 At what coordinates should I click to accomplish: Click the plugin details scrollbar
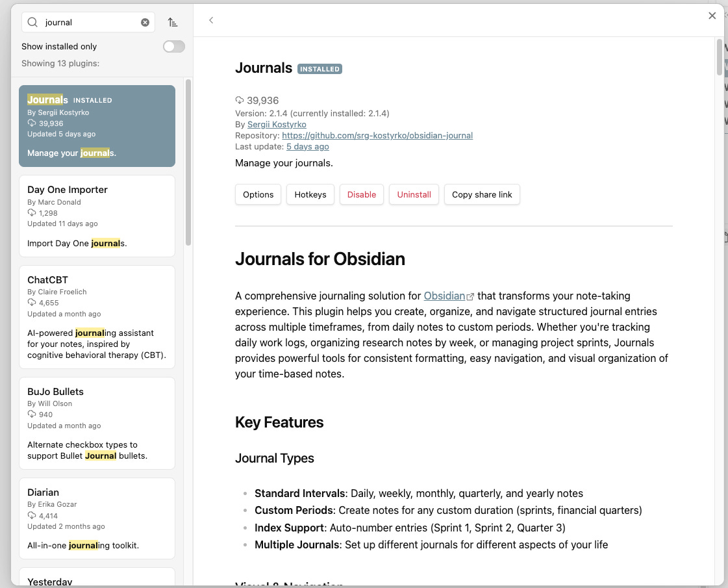tap(719, 57)
